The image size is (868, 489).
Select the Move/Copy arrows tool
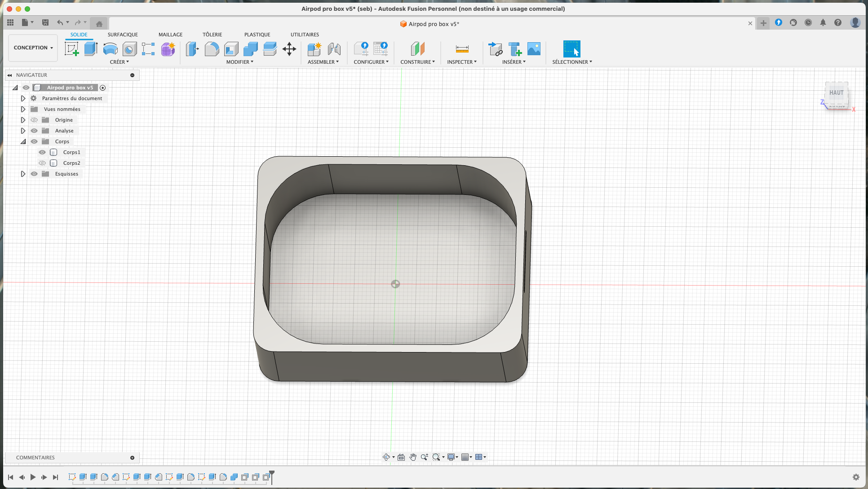coord(289,49)
